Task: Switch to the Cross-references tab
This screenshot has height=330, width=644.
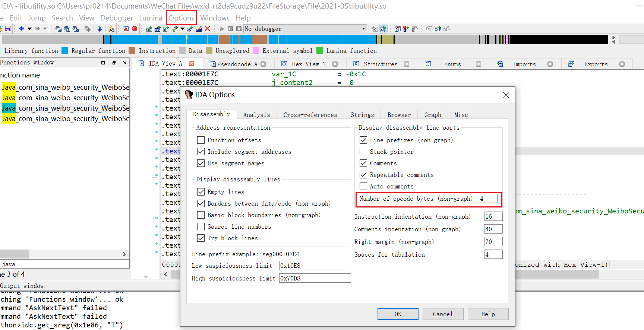Action: (310, 115)
